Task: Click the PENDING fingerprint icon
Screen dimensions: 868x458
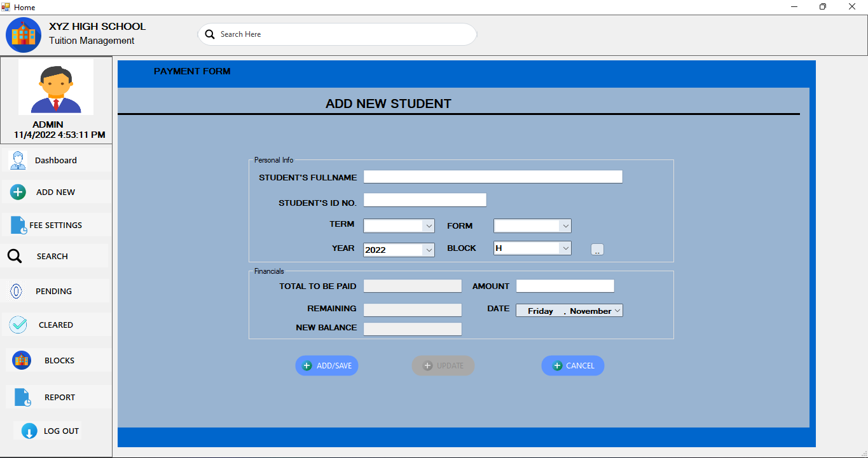Action: coord(17,291)
